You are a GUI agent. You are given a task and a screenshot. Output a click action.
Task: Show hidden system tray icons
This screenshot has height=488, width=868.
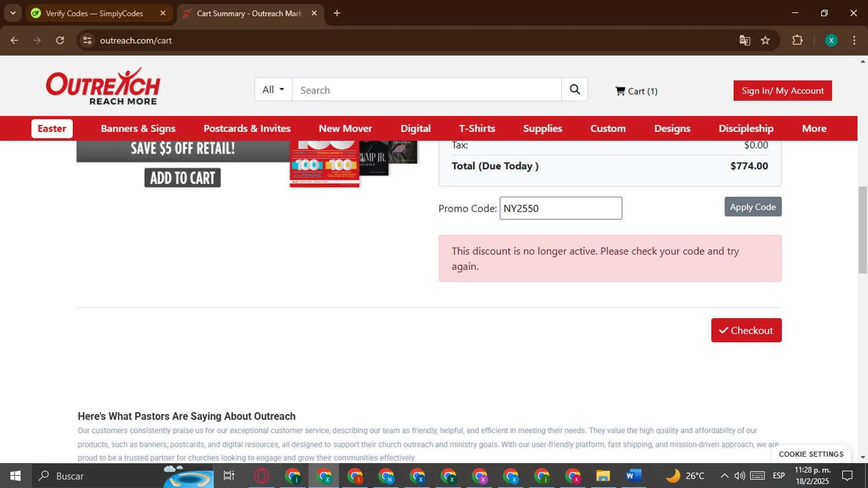tap(724, 476)
